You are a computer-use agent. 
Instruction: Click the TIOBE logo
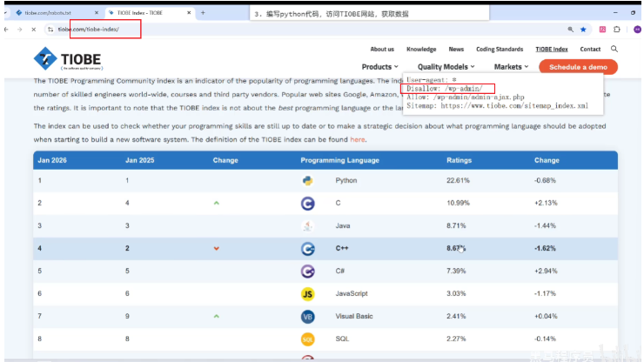[x=68, y=59]
